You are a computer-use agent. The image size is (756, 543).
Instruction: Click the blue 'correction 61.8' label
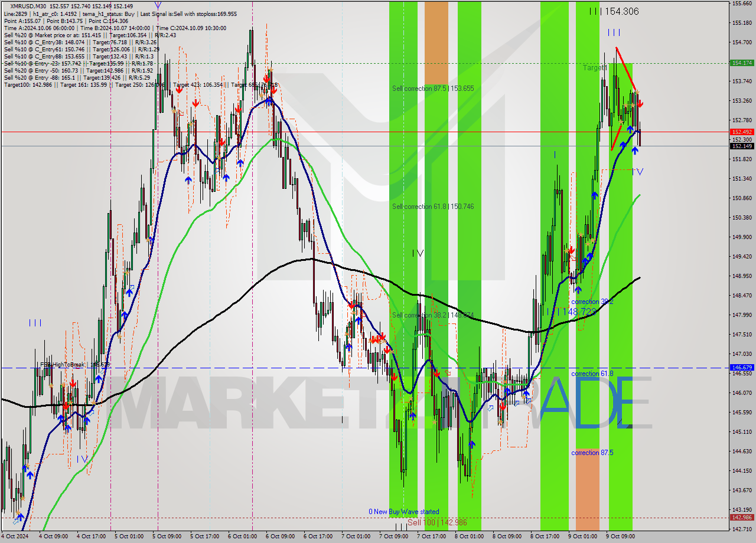click(x=592, y=374)
